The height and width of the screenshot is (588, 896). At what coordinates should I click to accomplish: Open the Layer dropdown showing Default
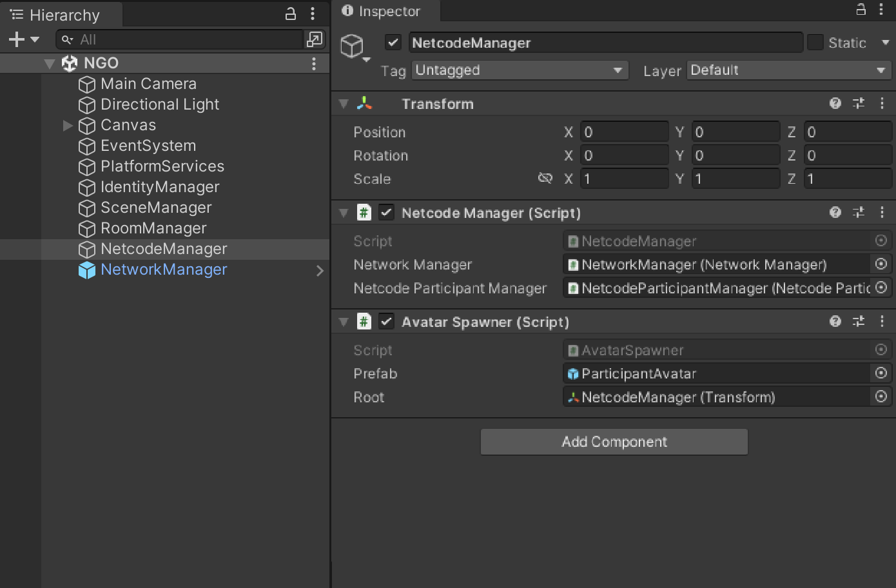pos(788,70)
